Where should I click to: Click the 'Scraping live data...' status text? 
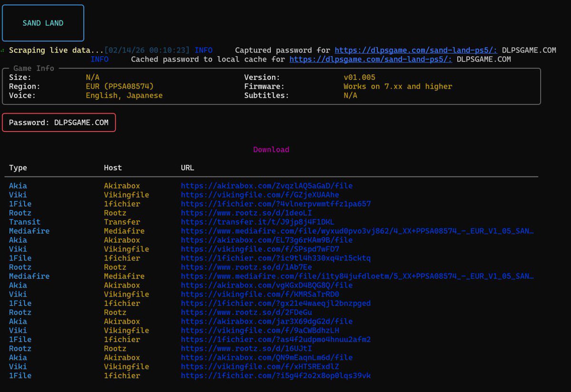[x=56, y=50]
